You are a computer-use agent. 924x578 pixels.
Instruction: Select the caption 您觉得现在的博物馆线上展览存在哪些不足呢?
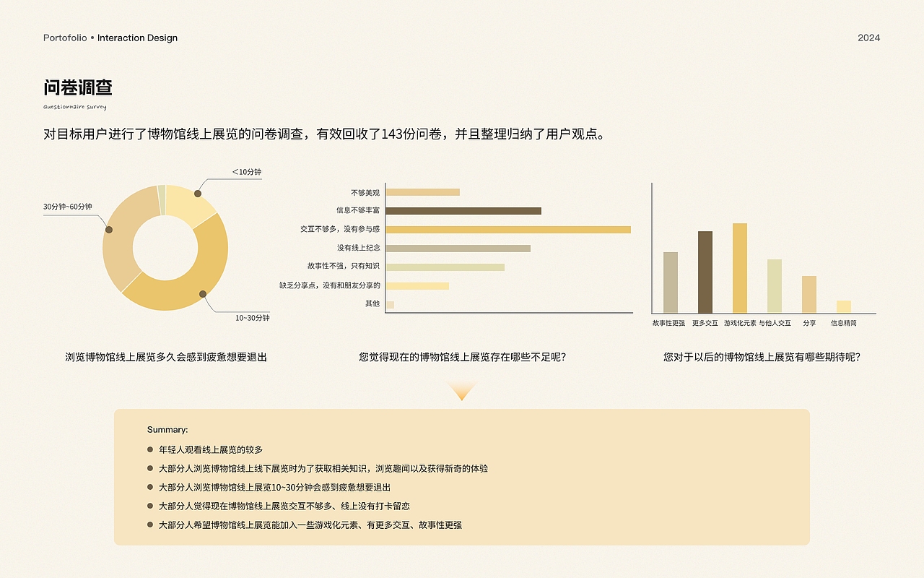tap(462, 356)
